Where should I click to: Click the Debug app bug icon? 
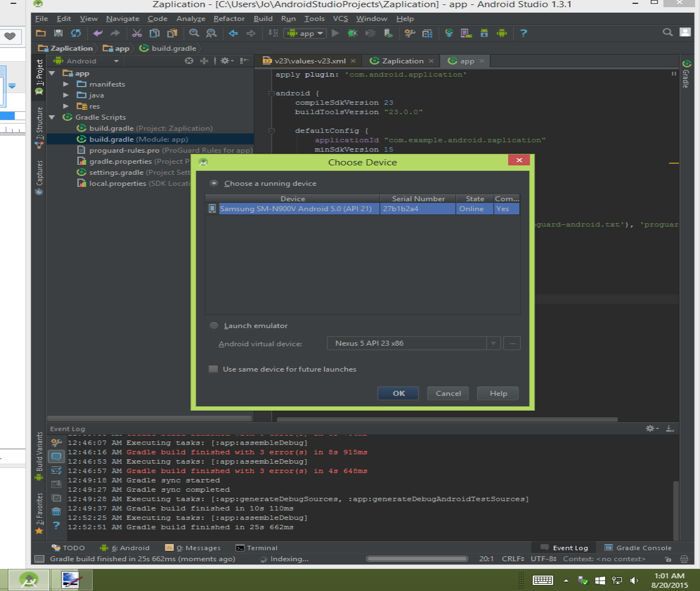(352, 33)
